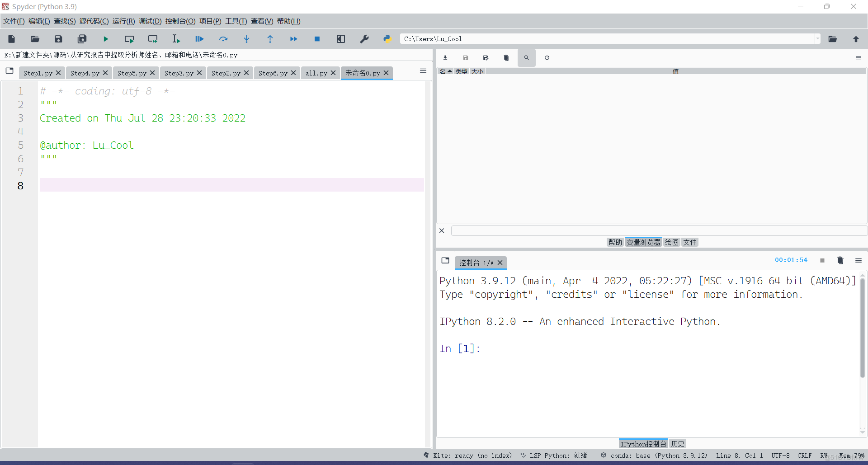The width and height of the screenshot is (868, 465).
Task: Click the working directory path field
Action: (607, 39)
